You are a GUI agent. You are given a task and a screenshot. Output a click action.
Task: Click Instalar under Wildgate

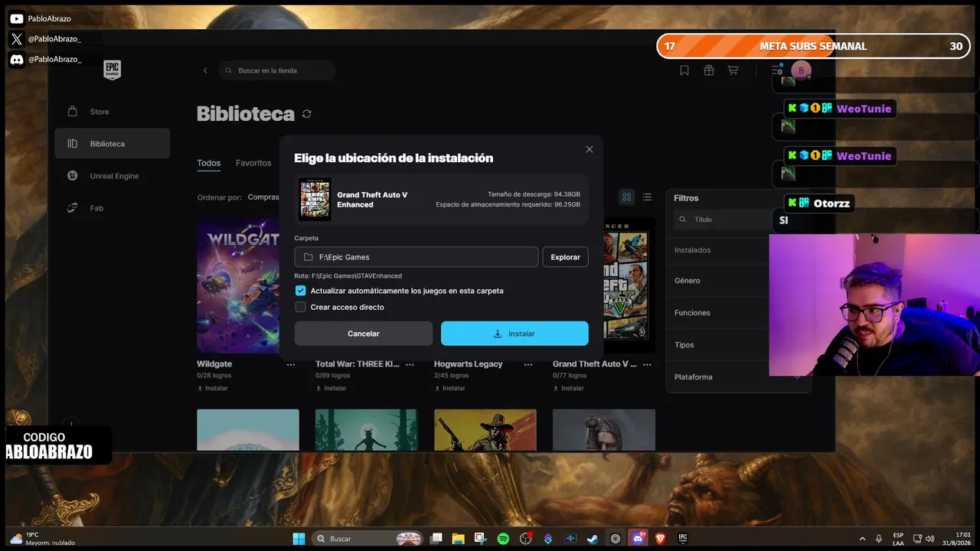click(x=213, y=388)
